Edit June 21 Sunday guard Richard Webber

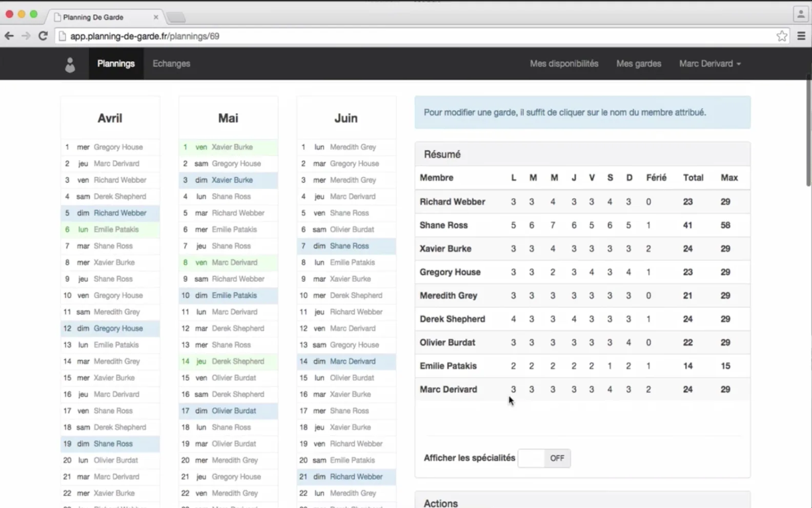pyautogui.click(x=356, y=477)
